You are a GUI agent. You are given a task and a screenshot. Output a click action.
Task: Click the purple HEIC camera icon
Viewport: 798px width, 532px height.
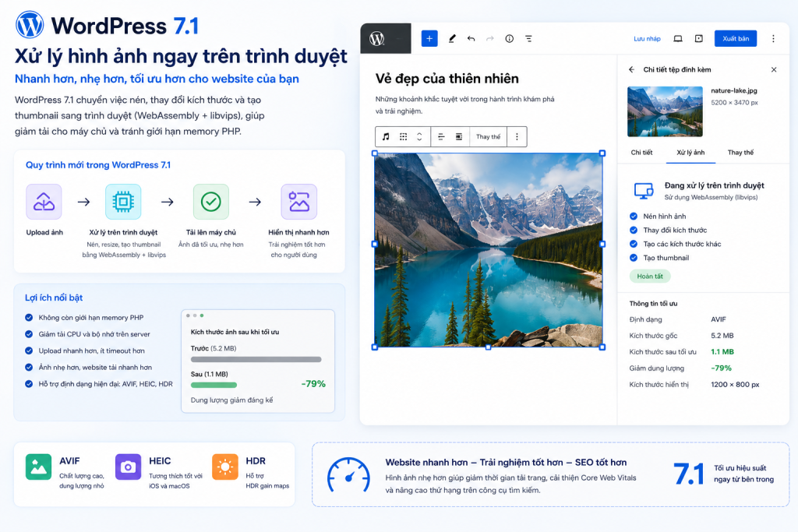[129, 467]
